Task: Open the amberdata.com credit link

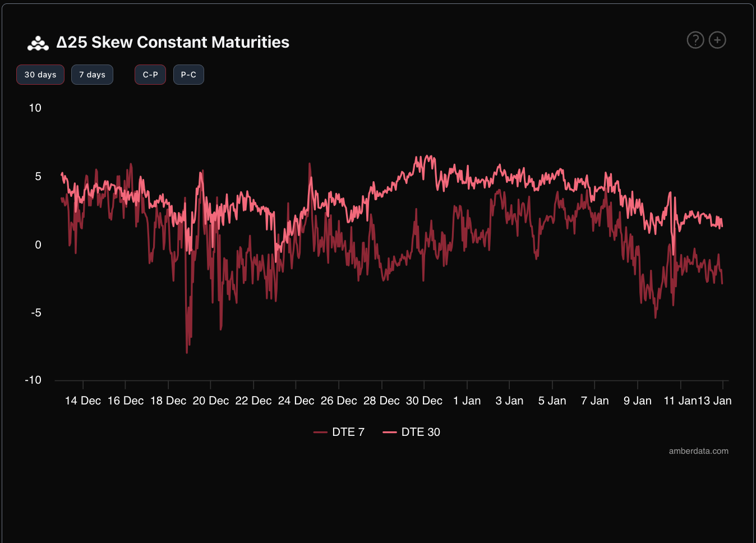Action: click(x=698, y=451)
